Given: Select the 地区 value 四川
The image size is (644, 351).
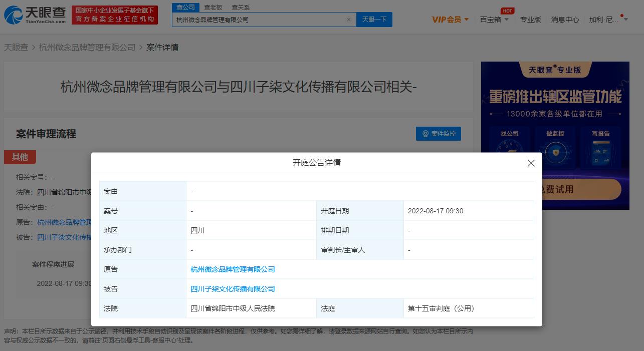Looking at the screenshot, I should 198,230.
